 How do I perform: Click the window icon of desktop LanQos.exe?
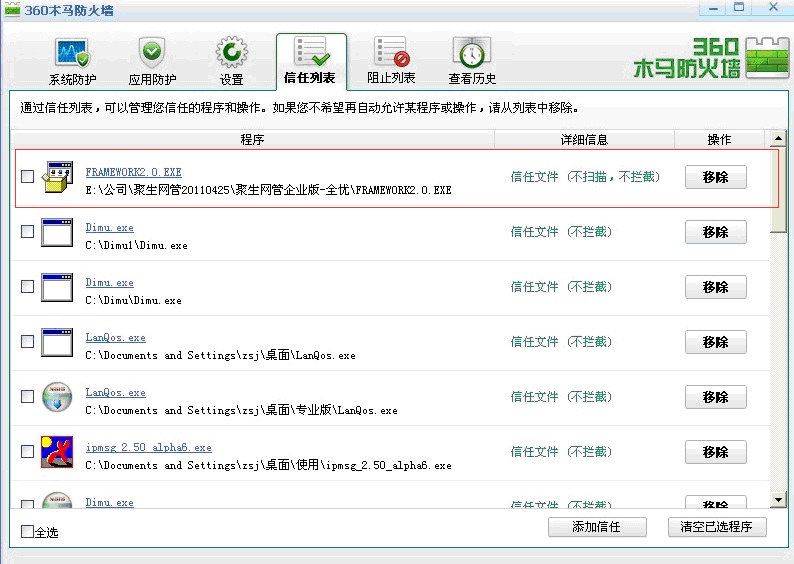point(57,342)
